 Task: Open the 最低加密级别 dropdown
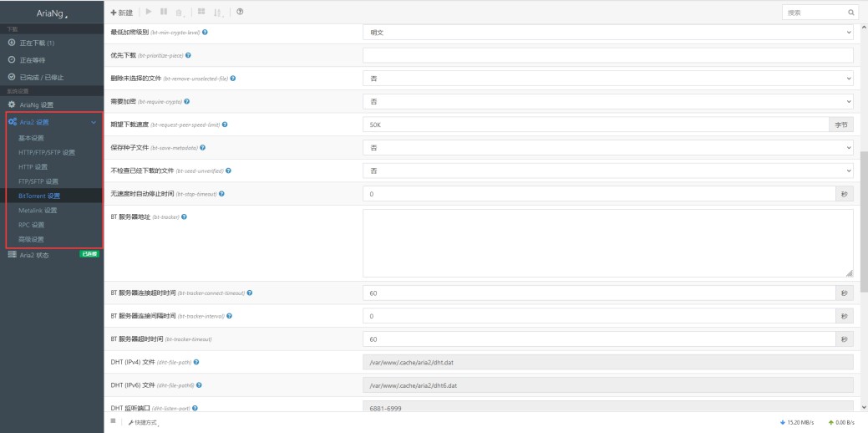click(607, 33)
